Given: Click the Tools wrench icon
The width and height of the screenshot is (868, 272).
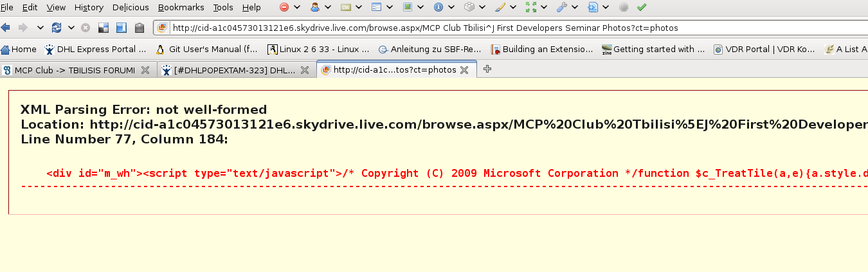Looking at the screenshot, I should click(x=562, y=8).
